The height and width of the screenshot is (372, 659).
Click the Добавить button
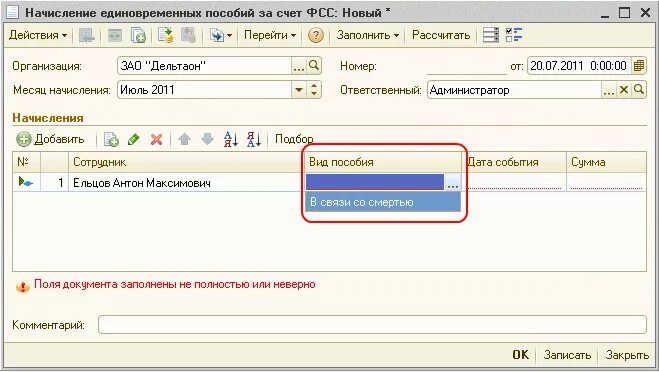(x=50, y=139)
